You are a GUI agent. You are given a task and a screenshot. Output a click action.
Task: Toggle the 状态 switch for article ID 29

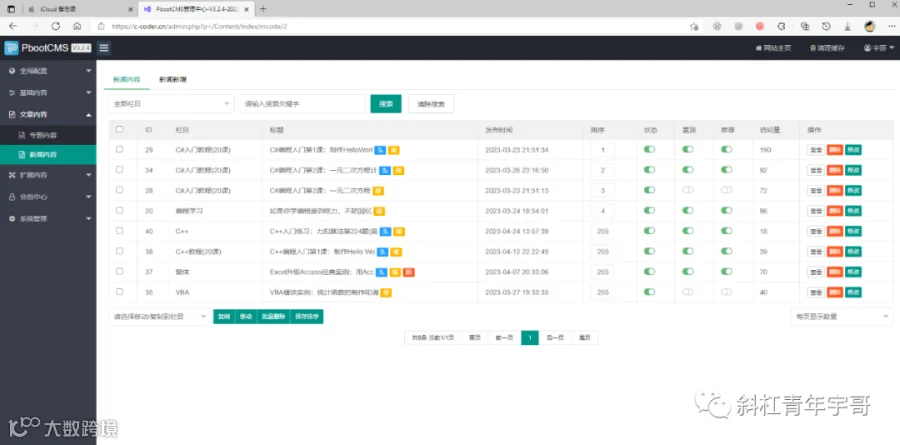click(649, 149)
